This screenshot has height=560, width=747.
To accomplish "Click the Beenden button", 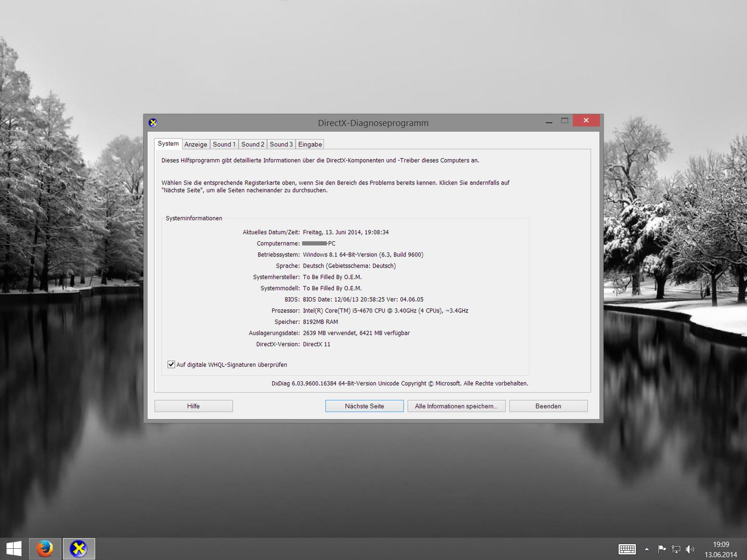I will (x=548, y=406).
